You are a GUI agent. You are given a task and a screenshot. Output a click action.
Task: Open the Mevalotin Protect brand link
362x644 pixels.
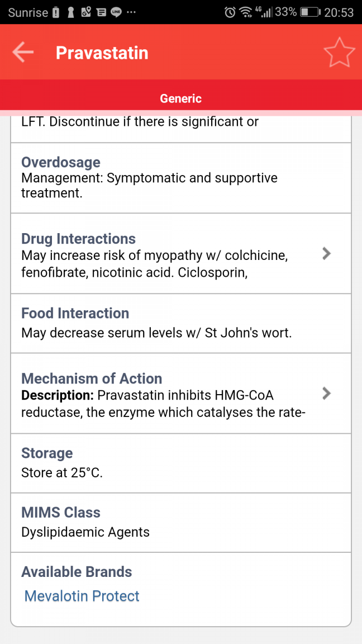tap(82, 595)
